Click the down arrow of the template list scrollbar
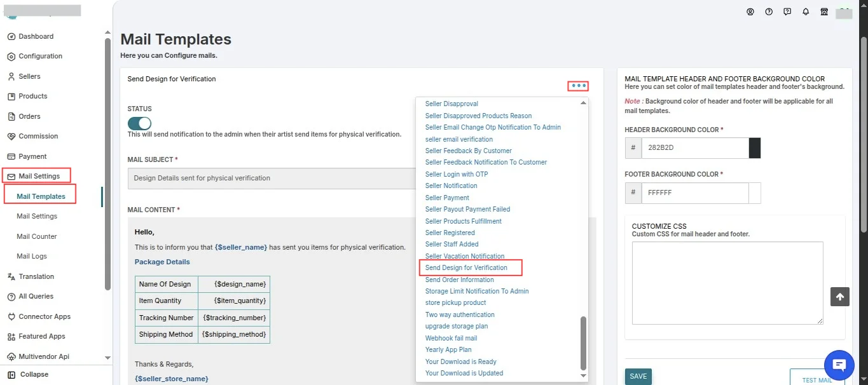The height and width of the screenshot is (385, 868). (584, 376)
